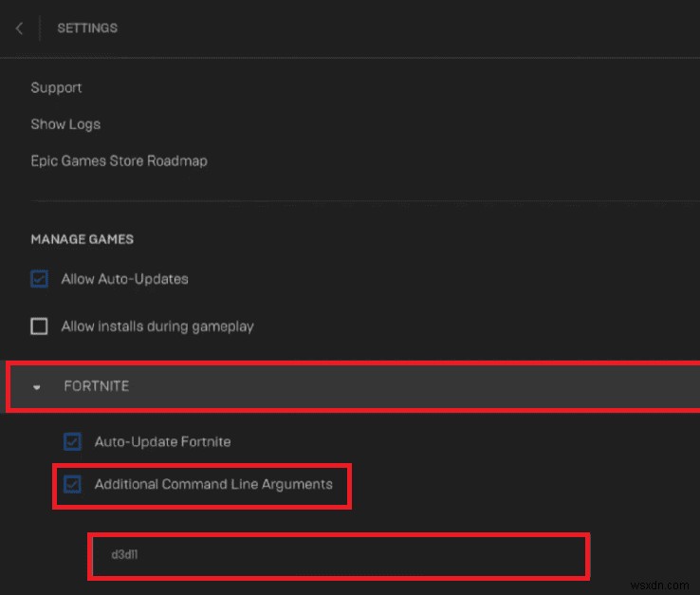This screenshot has height=595, width=700.
Task: Focus the command line arguments field containing d3d11
Action: [339, 556]
